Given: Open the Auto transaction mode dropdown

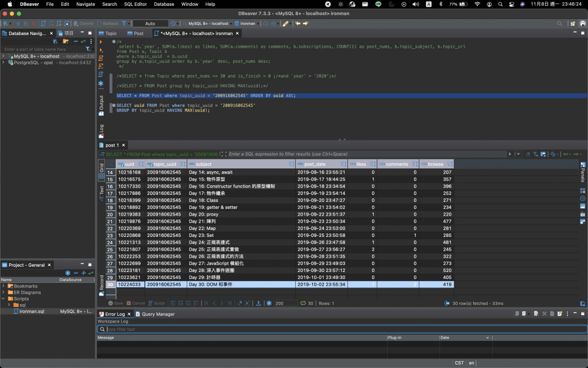Looking at the screenshot, I should pos(150,24).
